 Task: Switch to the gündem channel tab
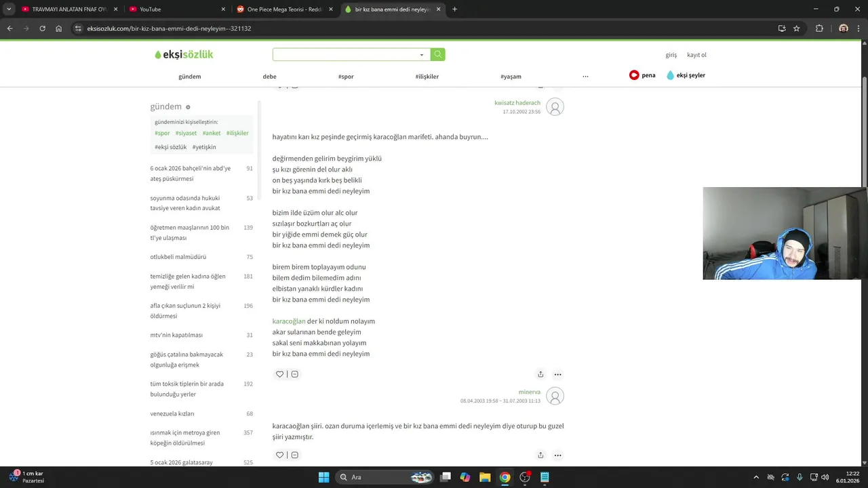click(190, 77)
